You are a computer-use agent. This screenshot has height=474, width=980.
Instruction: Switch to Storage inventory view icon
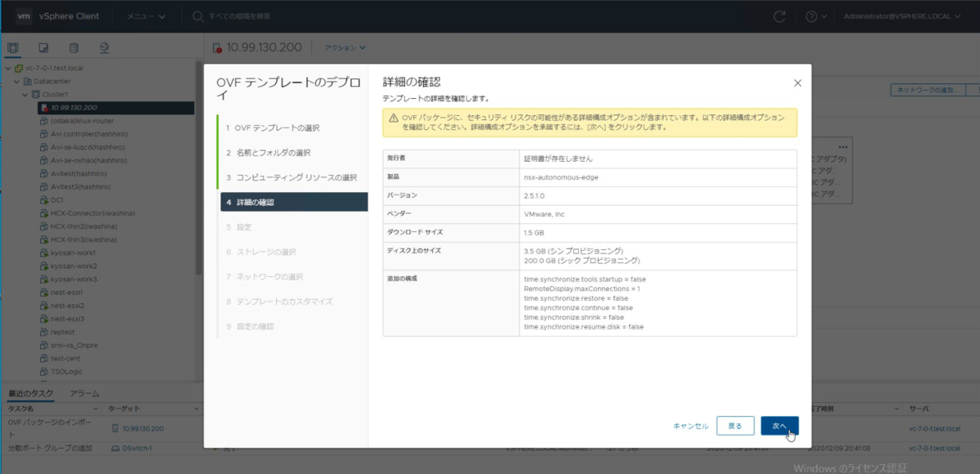pos(73,47)
